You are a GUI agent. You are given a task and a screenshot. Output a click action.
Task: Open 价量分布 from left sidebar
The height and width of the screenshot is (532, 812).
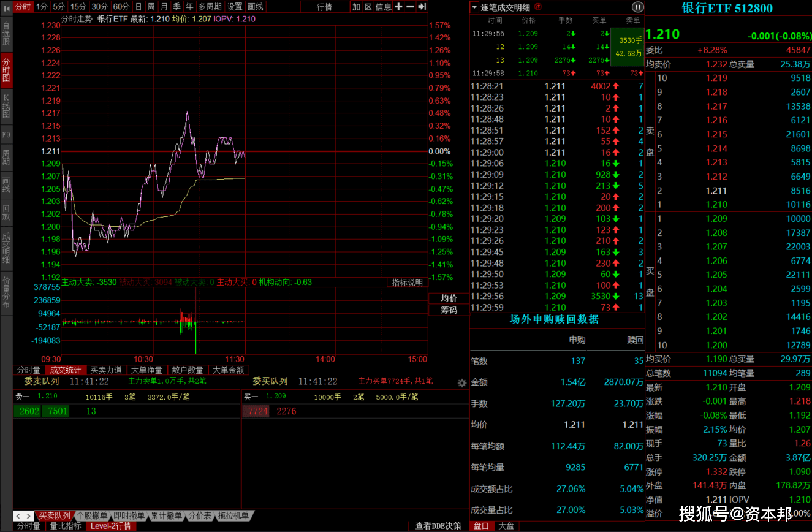pyautogui.click(x=6, y=292)
